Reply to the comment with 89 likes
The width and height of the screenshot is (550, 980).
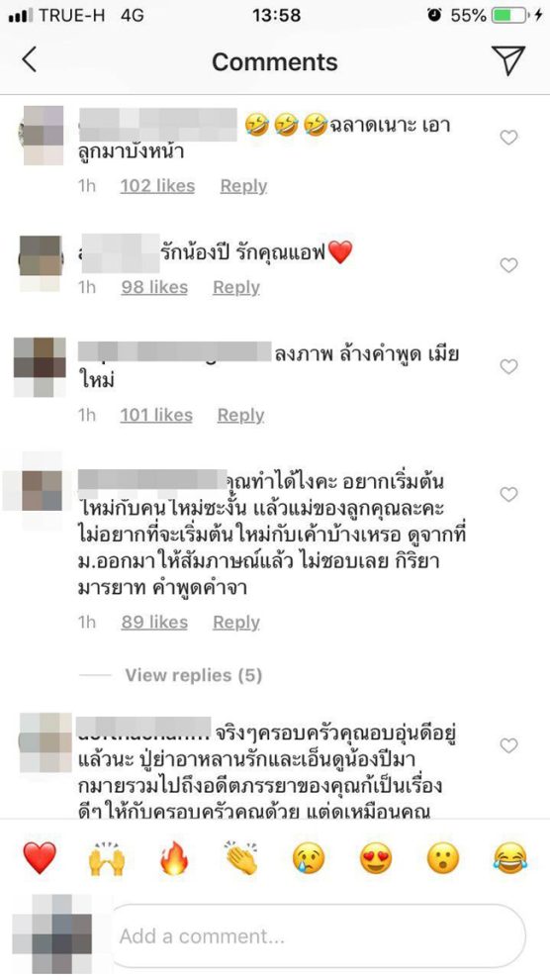point(236,623)
